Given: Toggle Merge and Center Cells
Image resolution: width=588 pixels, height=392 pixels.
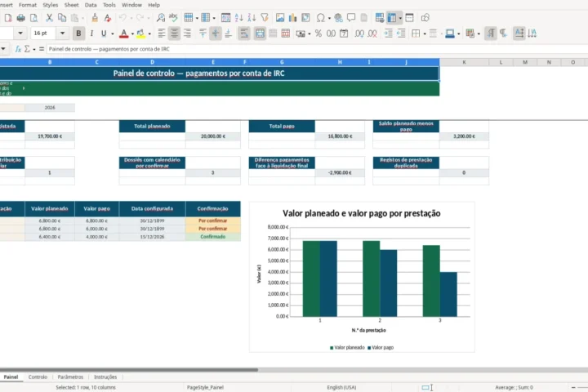Looking at the screenshot, I should click(260, 33).
